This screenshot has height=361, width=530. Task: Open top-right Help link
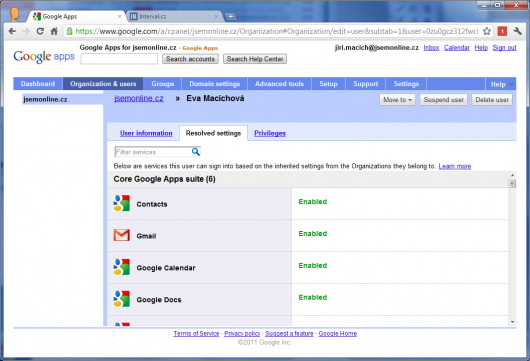(x=481, y=48)
